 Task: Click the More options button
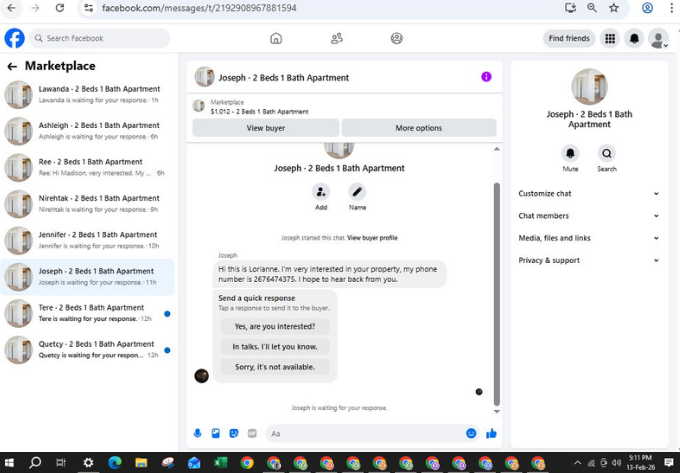click(x=418, y=128)
